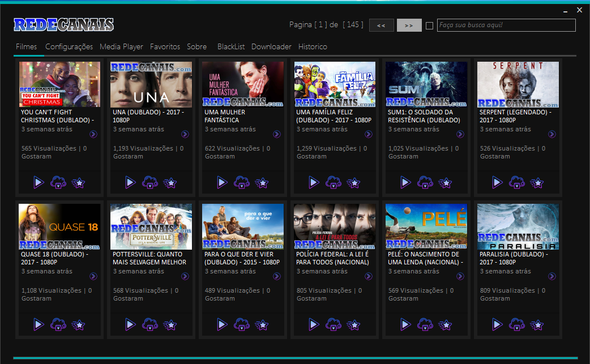Download SUM1 movie via cloud icon
Image resolution: width=590 pixels, height=364 pixels.
tap(426, 183)
